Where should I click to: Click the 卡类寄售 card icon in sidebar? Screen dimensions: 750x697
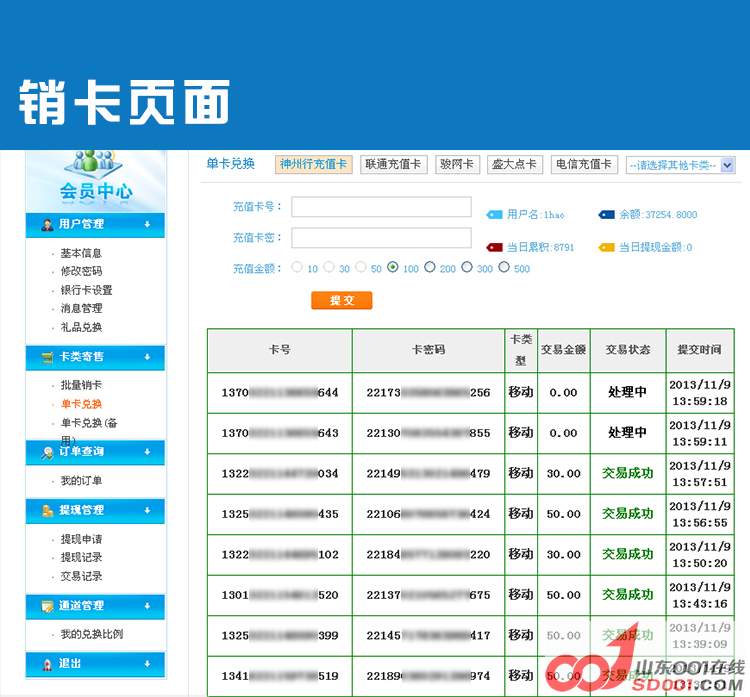(x=46, y=357)
